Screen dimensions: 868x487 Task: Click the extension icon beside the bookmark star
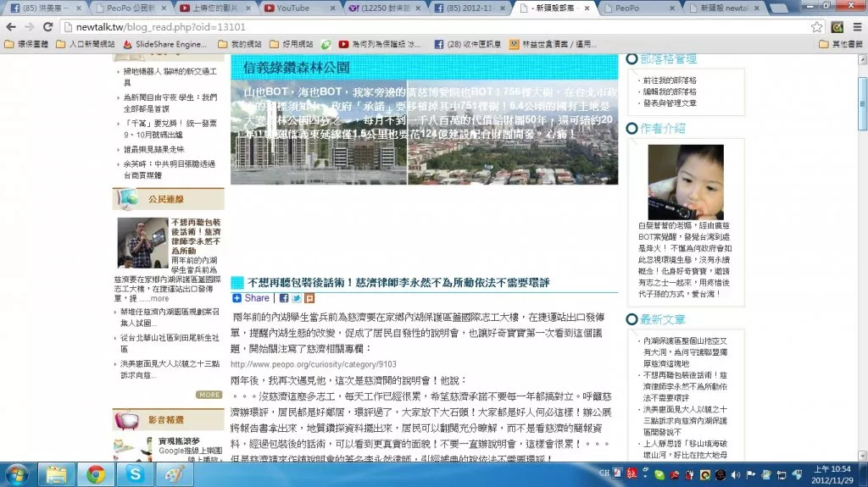tap(837, 26)
